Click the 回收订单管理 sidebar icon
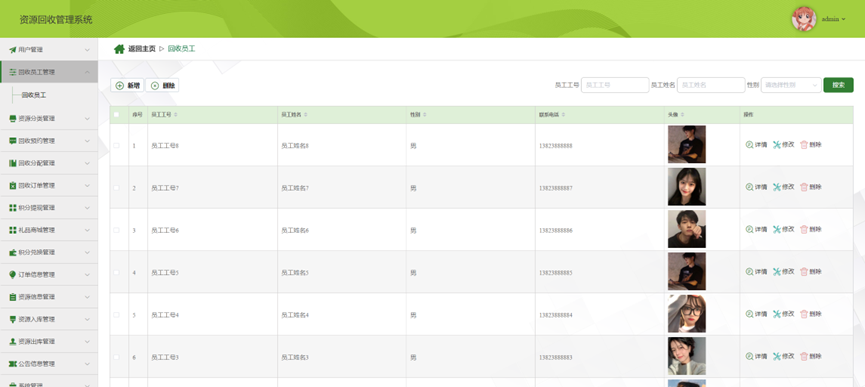 [13, 185]
